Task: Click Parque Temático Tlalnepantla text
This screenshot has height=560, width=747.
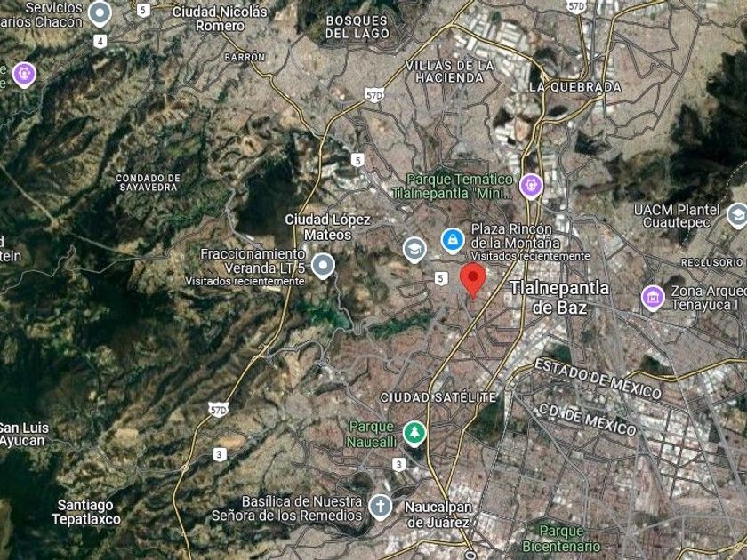Action: pos(452,187)
